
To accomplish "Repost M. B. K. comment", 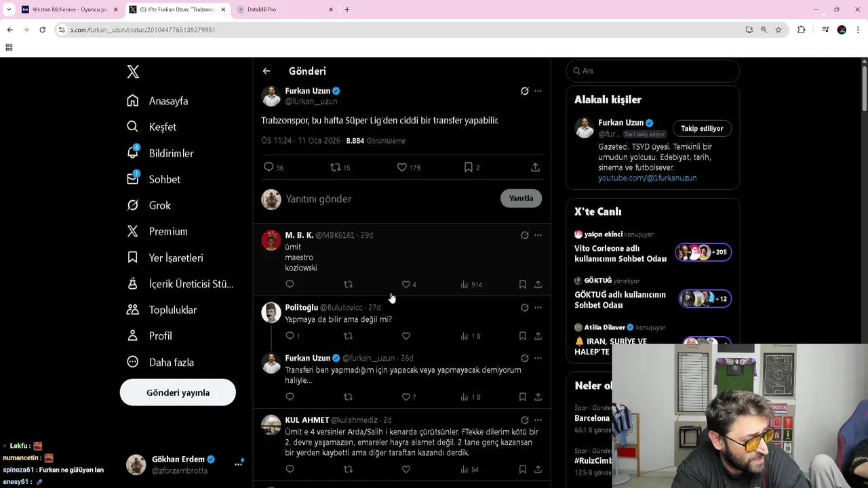I will pyautogui.click(x=348, y=285).
